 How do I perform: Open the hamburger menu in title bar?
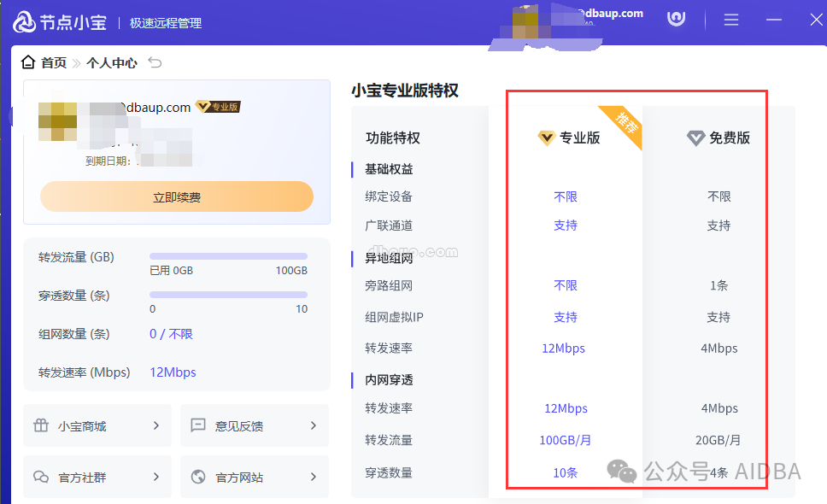(731, 20)
